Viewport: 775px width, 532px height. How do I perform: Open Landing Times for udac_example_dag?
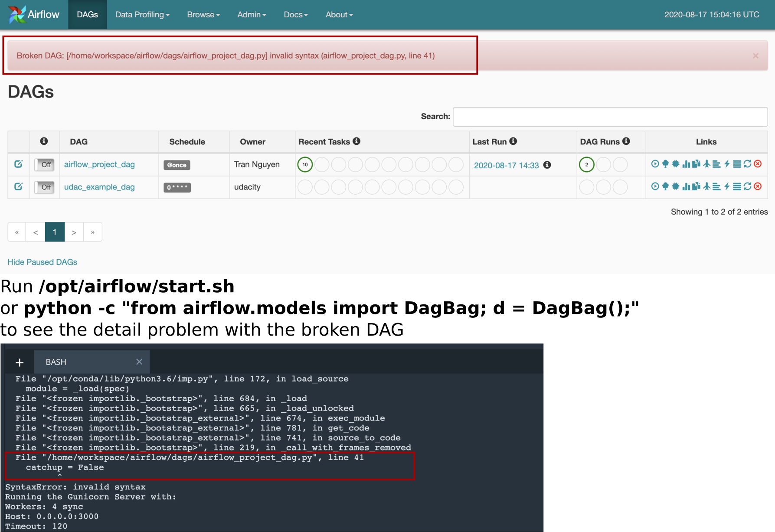[706, 186]
